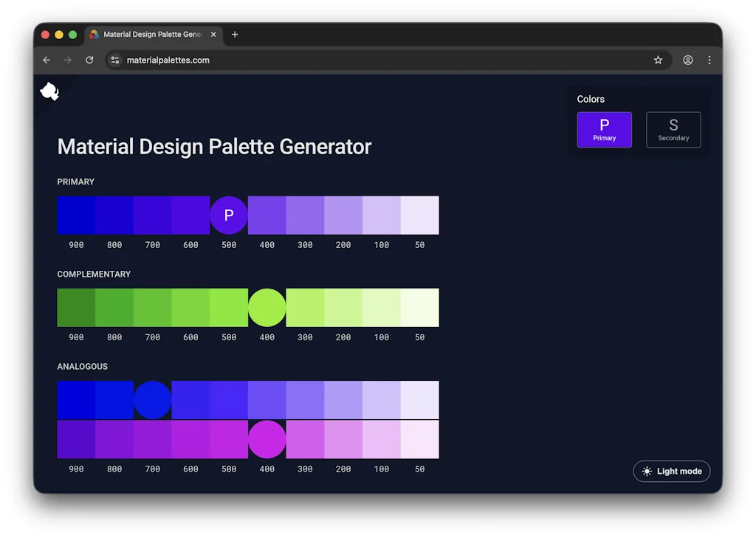Click the white dove logo icon

point(49,91)
